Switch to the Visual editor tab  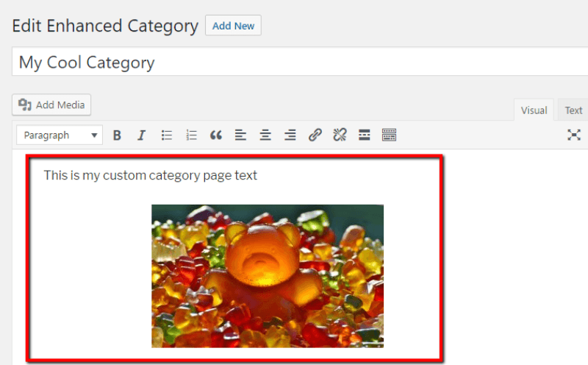tap(534, 110)
